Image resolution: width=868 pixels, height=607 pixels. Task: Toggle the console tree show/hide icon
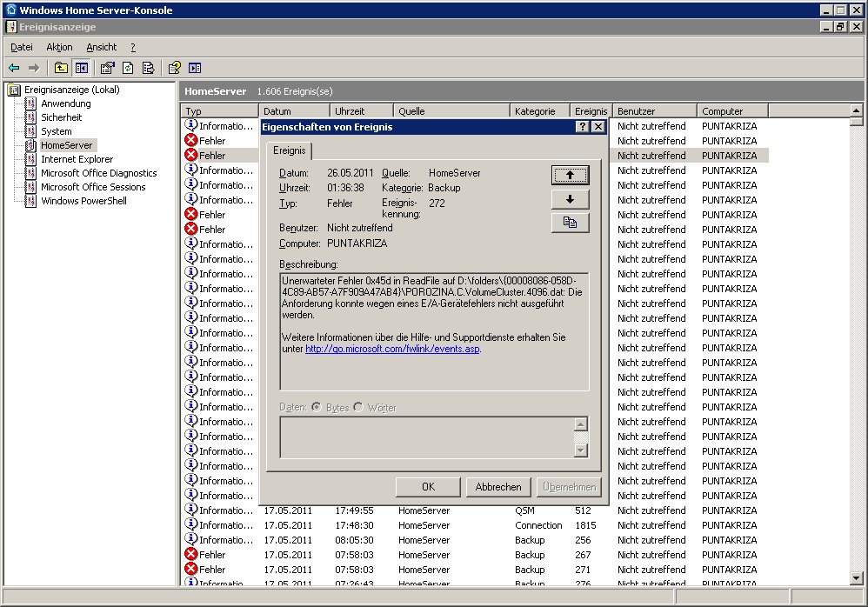click(82, 68)
